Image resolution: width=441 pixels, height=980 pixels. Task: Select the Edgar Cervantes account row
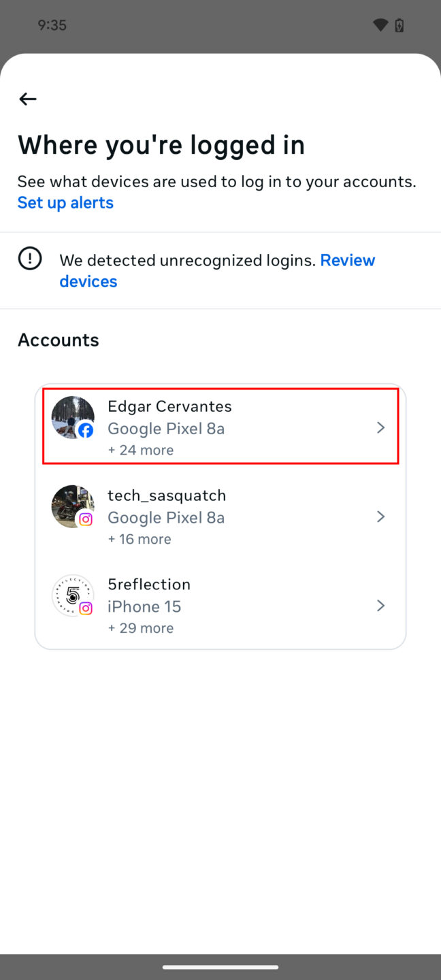[x=220, y=426]
